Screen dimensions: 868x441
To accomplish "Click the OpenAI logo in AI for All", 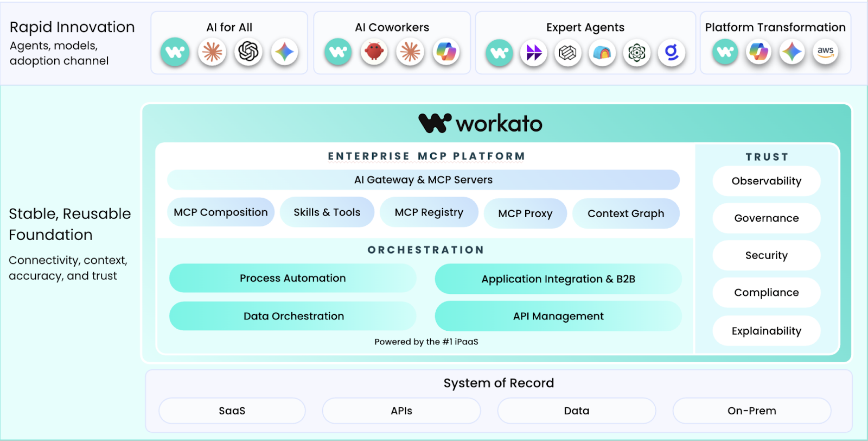I will click(x=248, y=52).
